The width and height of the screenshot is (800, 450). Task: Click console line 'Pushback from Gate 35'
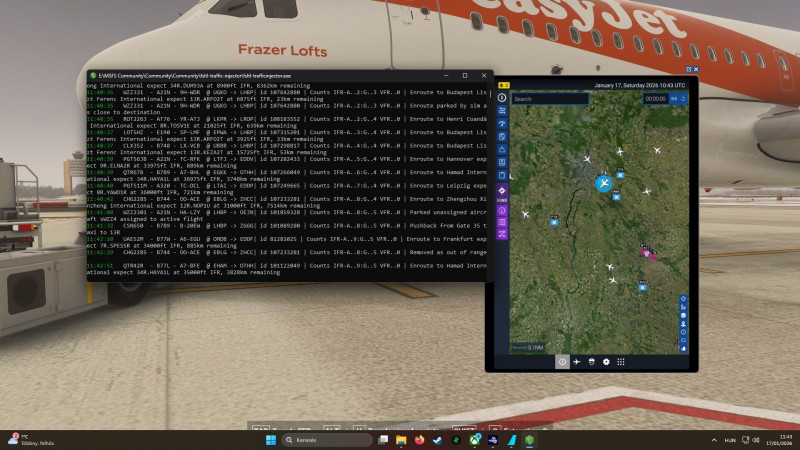[x=448, y=226]
